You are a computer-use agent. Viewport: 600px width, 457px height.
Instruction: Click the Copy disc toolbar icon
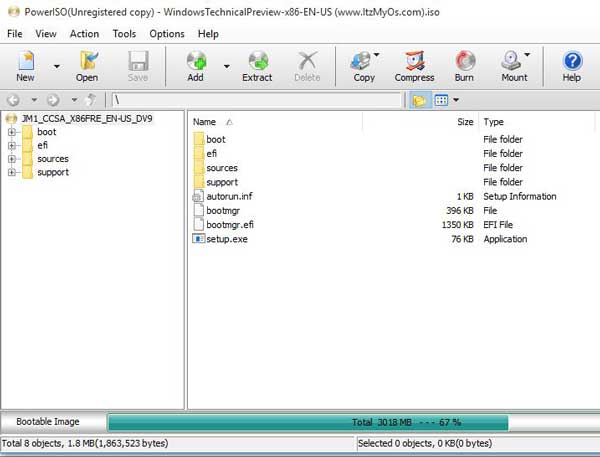click(362, 66)
